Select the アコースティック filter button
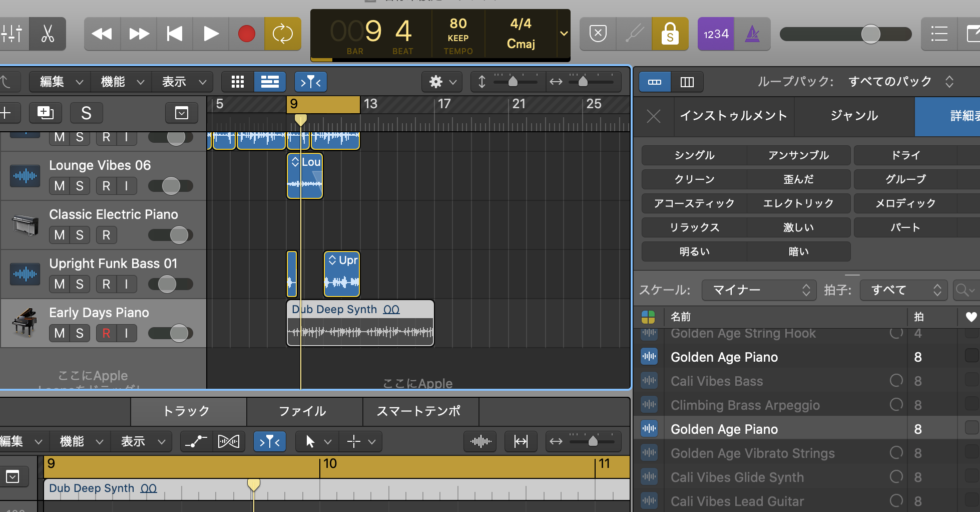The height and width of the screenshot is (512, 980). coord(694,203)
